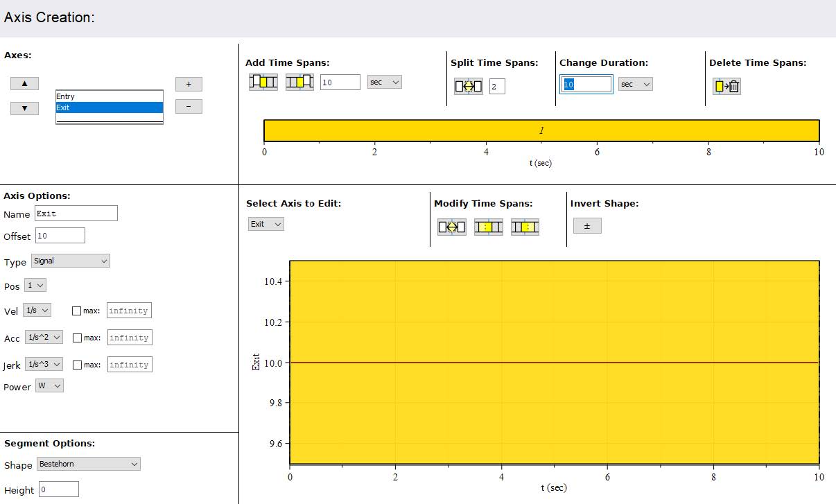Select Entry in the Axes list
836x504 pixels.
point(109,96)
